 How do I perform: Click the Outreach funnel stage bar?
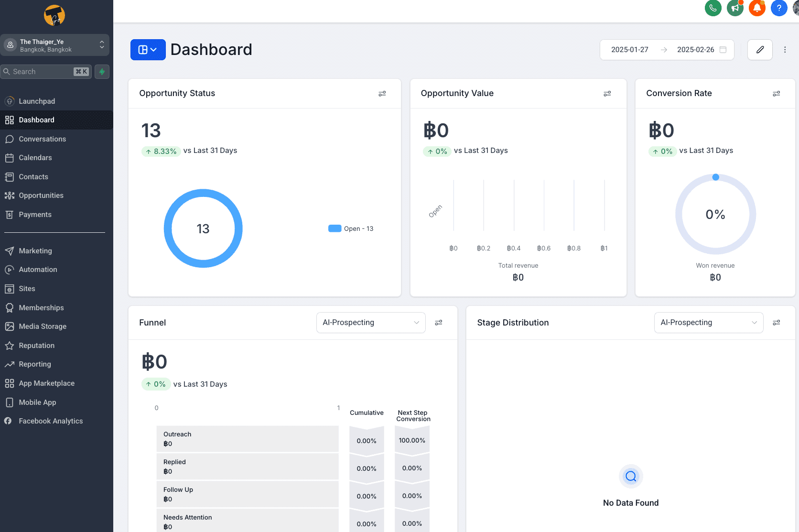248,439
